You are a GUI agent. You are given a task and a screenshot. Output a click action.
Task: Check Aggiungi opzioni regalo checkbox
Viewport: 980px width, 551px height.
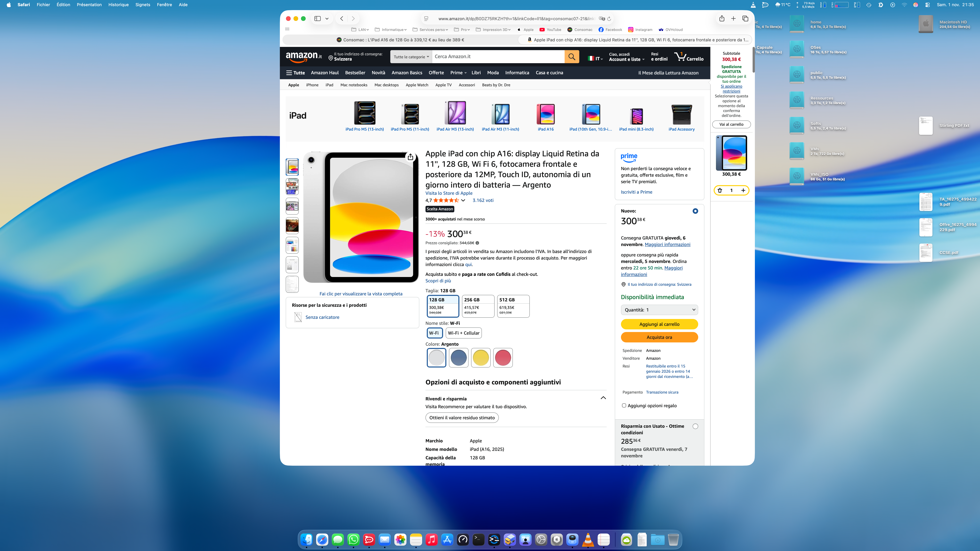point(624,405)
